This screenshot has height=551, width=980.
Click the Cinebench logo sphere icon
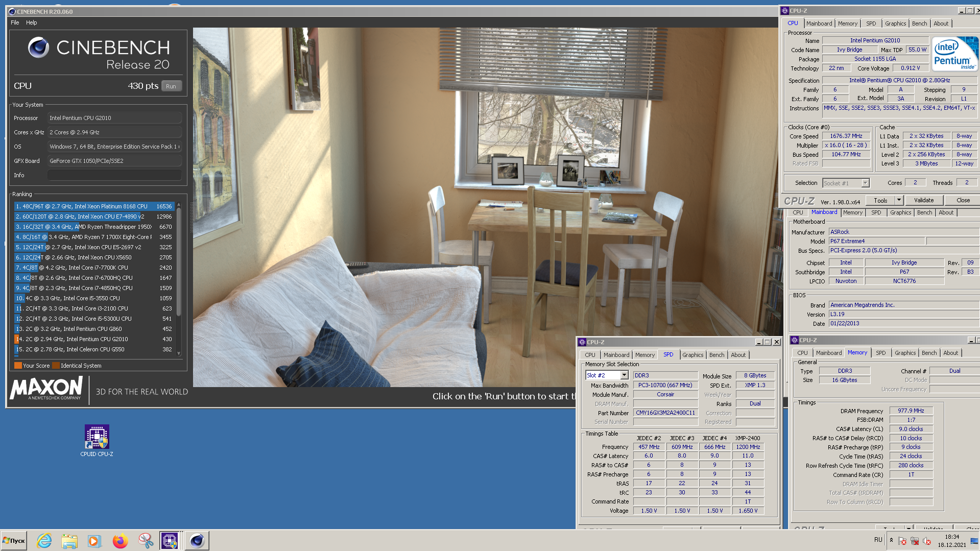click(x=38, y=47)
